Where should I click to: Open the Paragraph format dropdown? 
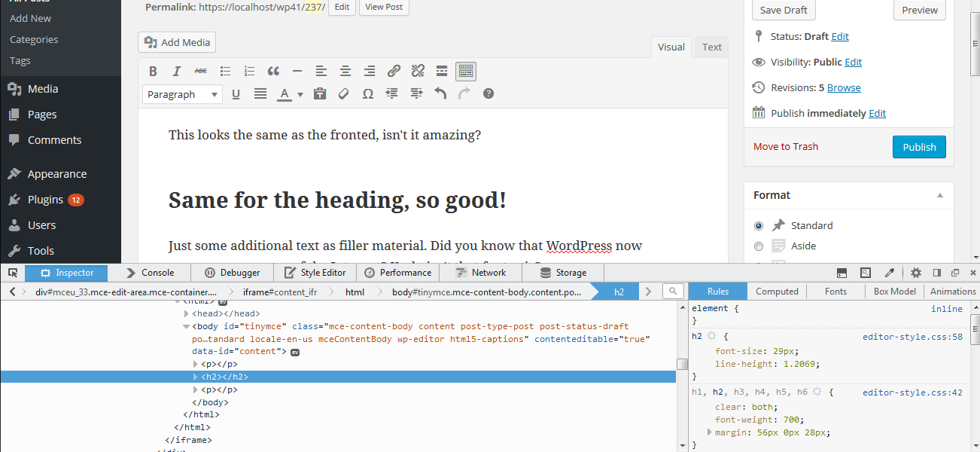(x=182, y=94)
